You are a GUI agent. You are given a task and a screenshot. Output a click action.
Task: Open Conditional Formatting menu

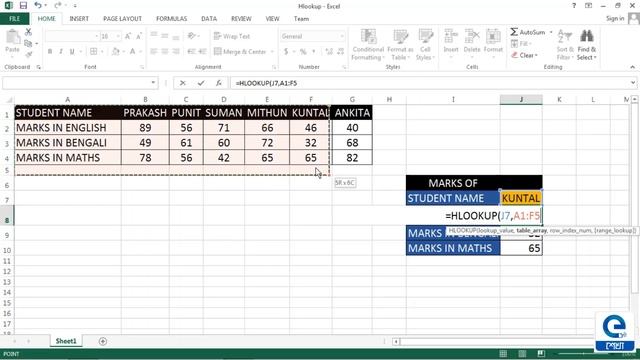tap(368, 45)
